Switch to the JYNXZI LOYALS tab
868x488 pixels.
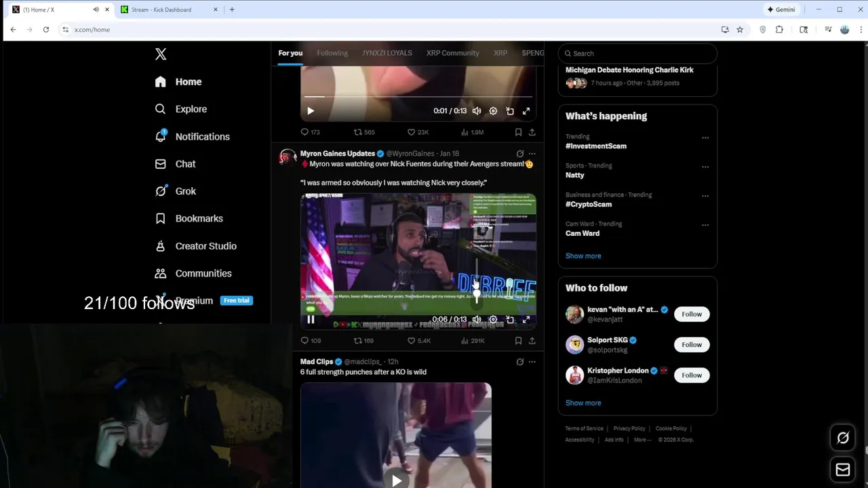tap(387, 53)
